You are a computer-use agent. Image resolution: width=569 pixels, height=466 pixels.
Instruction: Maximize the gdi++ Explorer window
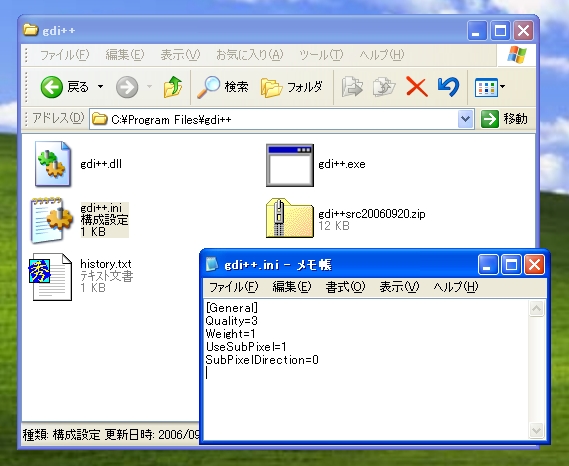coord(500,30)
